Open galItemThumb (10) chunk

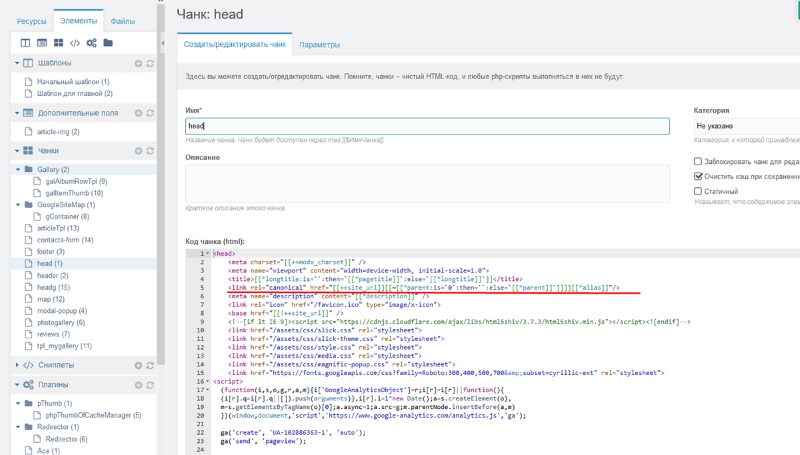point(74,193)
